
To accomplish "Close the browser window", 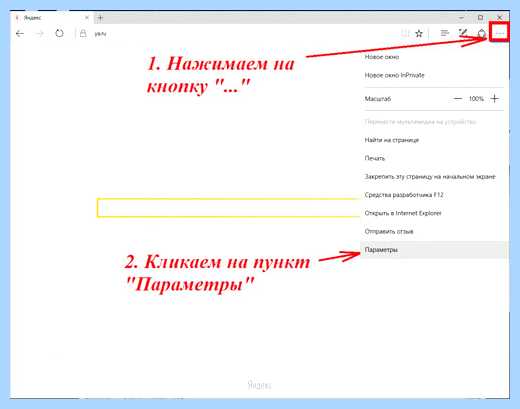I will pyautogui.click(x=499, y=17).
